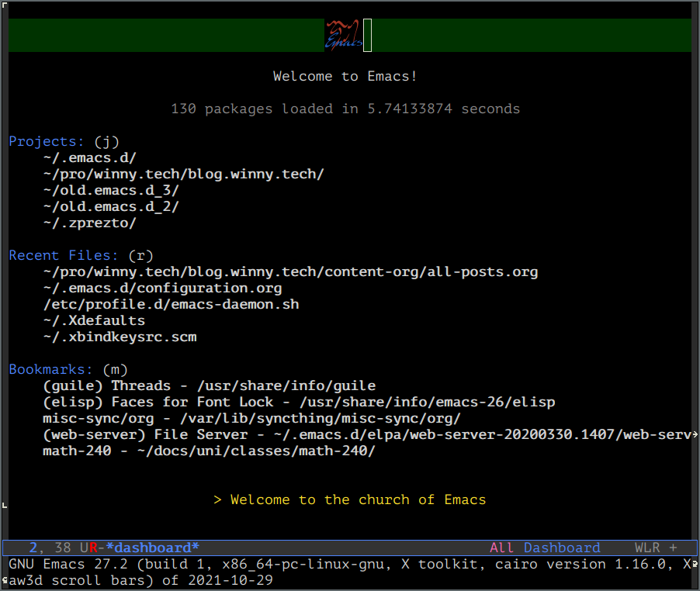700x591 pixels.
Task: Open project ~/pro/winny.tech/blog.winny.tech/
Action: coord(183,174)
